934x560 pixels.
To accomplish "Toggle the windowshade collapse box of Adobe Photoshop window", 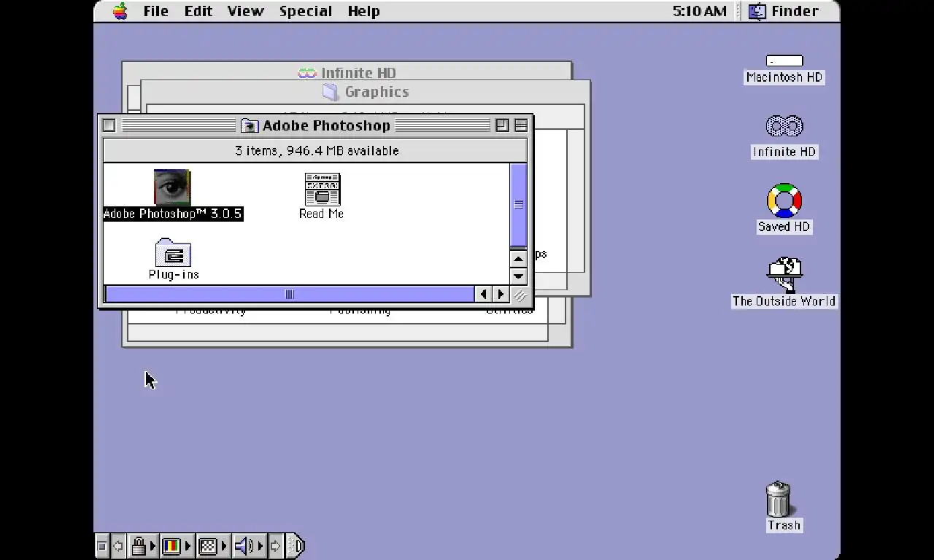I will tap(521, 125).
